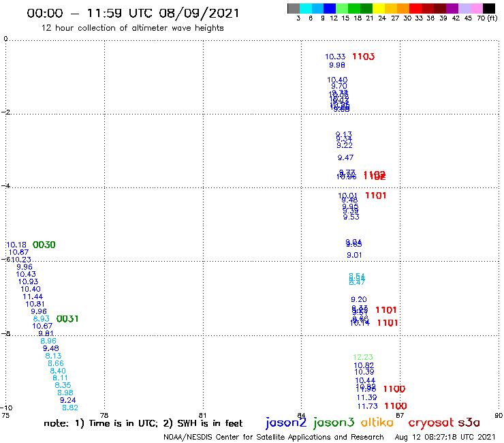Screen dimensions: 504x443
Task: Click the wave height value 11.73
Action: coord(368,406)
